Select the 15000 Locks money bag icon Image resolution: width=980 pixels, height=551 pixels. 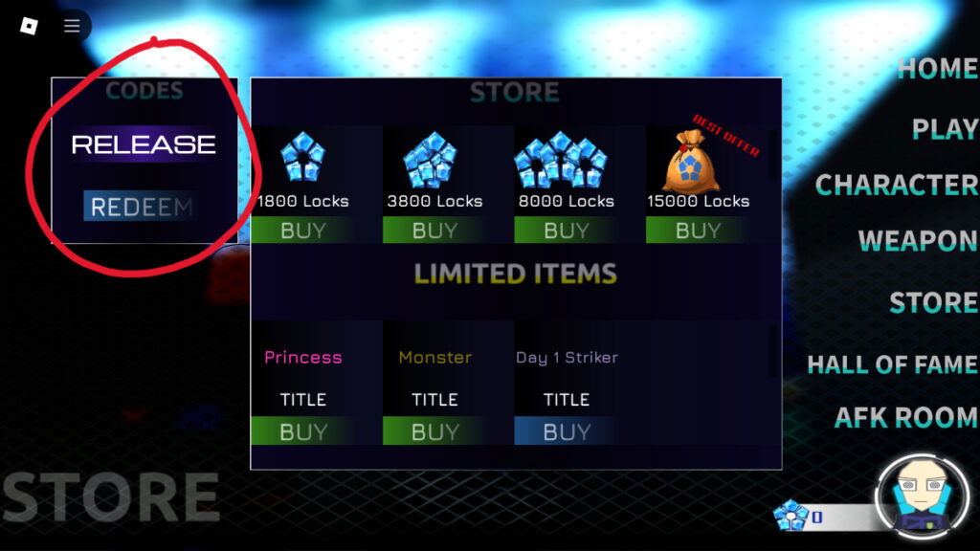[689, 163]
